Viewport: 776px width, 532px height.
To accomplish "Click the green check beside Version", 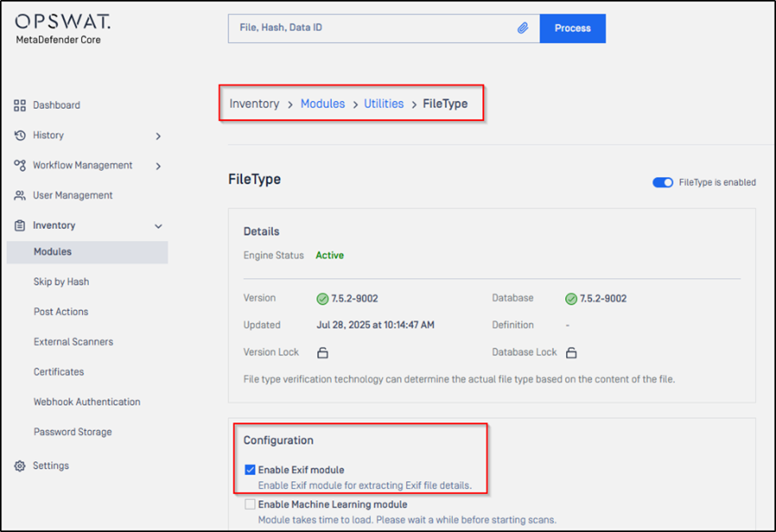I will [322, 299].
